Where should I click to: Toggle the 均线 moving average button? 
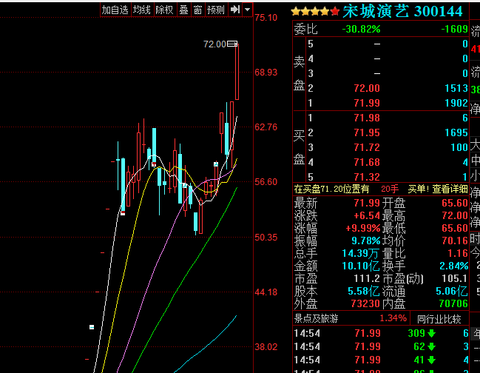(142, 10)
